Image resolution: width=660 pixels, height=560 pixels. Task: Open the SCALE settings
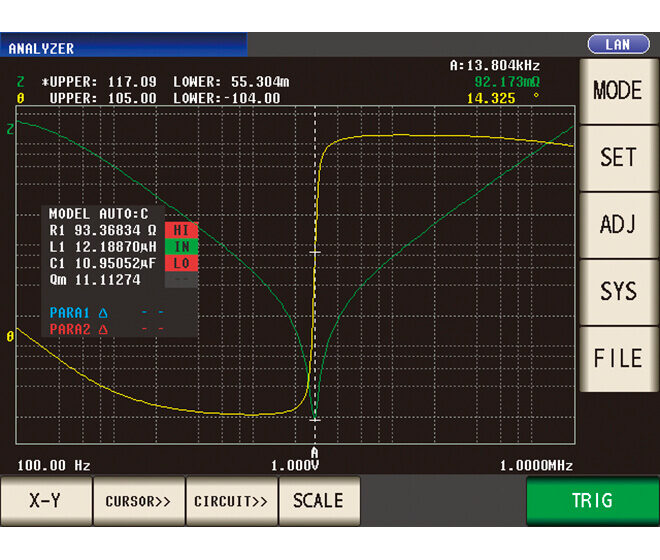tap(318, 501)
